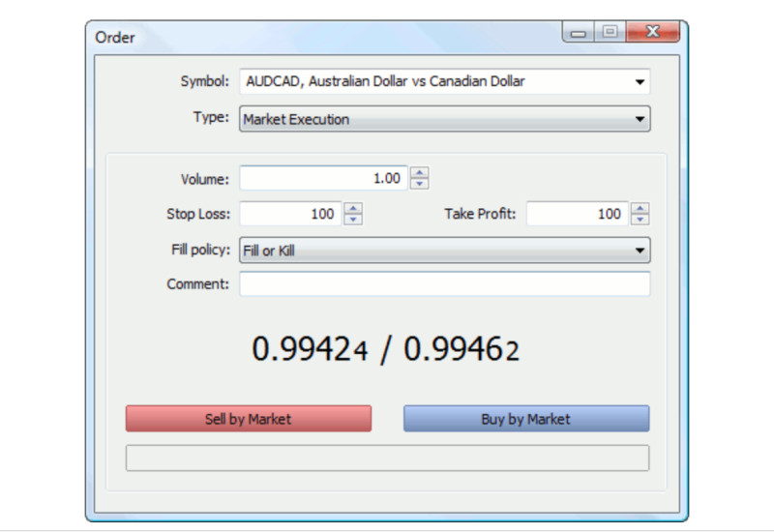Close the Order window
This screenshot has width=774, height=532.
click(652, 32)
